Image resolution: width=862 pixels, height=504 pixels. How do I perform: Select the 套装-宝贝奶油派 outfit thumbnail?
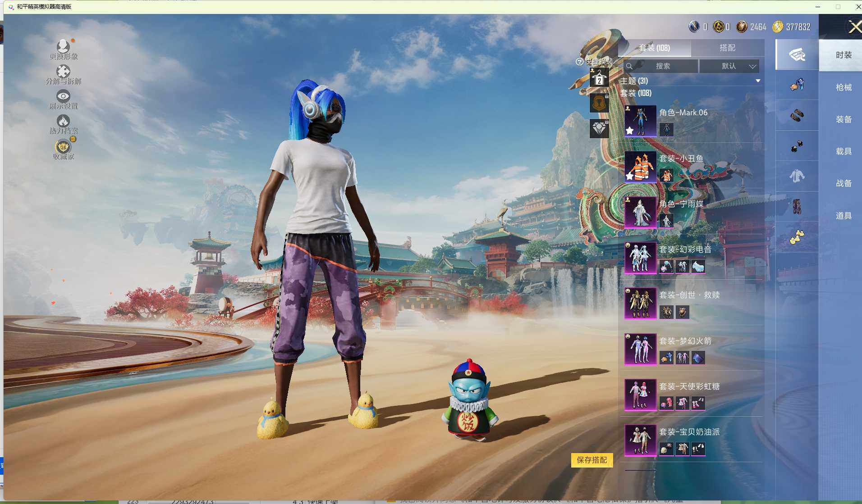tap(640, 440)
